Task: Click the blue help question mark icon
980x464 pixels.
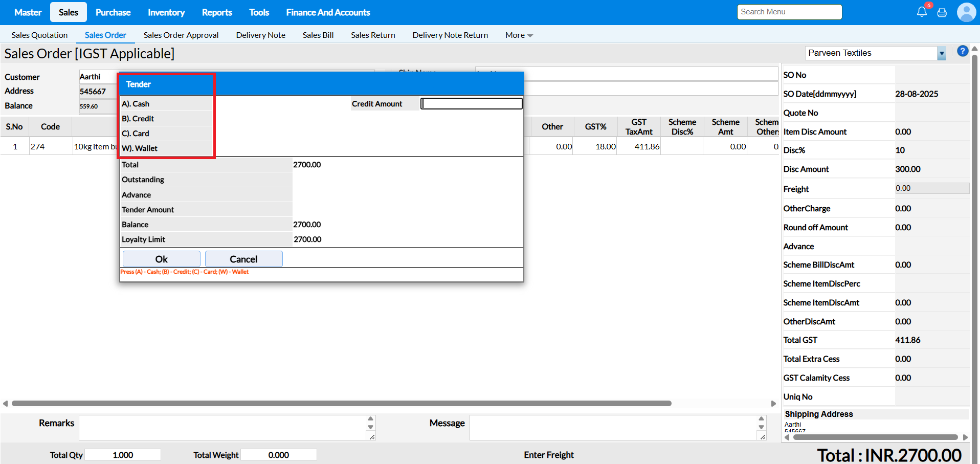Action: coord(962,51)
